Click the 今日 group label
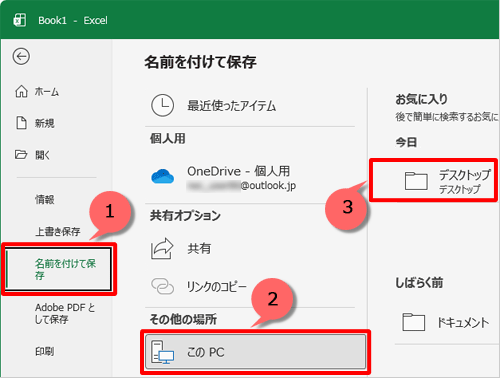Screen dimensions: 500x378 pyautogui.click(x=406, y=143)
